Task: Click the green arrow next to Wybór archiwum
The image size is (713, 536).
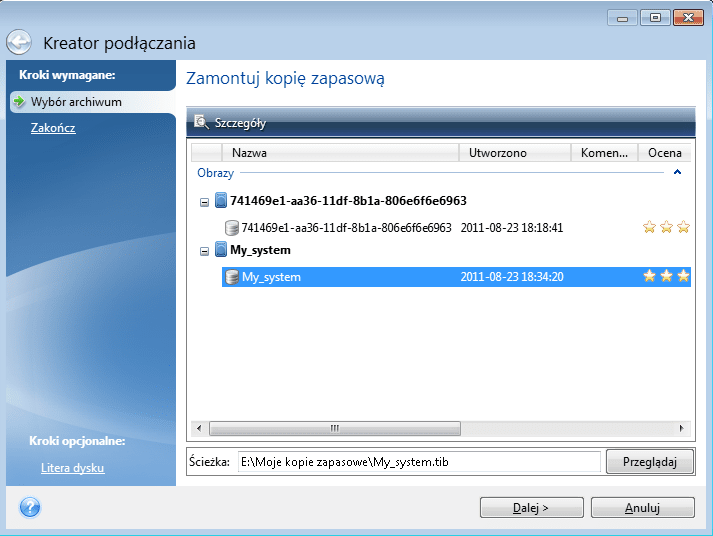Action: tap(19, 101)
